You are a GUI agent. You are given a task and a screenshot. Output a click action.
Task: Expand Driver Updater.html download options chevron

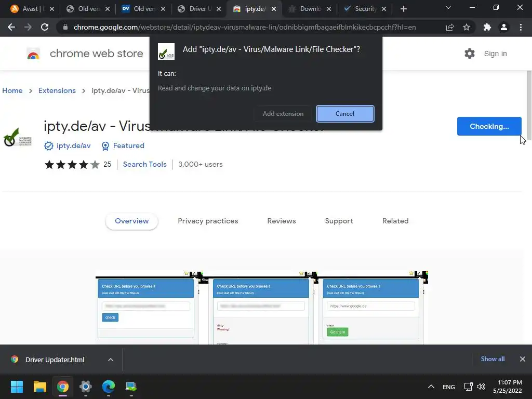click(111, 360)
